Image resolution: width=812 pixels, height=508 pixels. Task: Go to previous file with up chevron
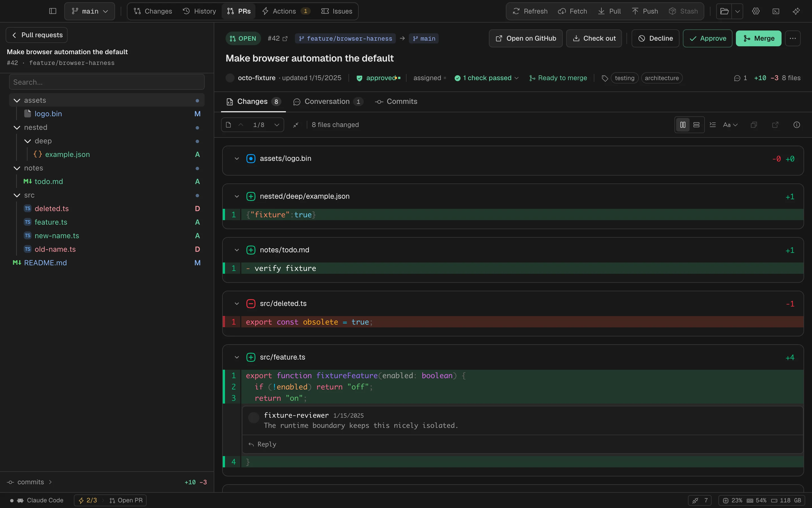coord(240,125)
